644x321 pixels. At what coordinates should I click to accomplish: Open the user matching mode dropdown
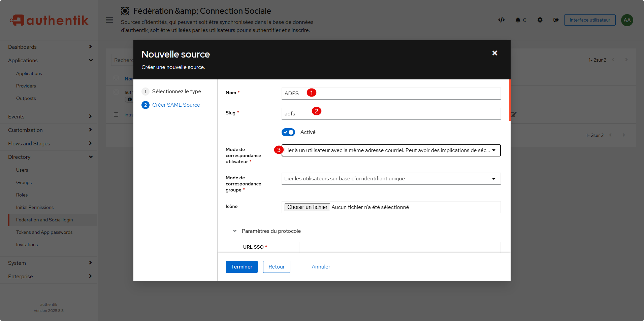tap(391, 150)
